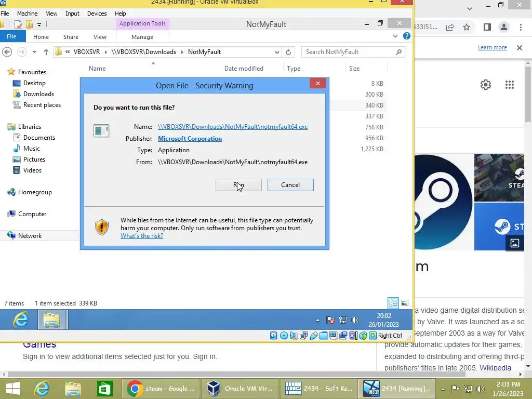Show hidden host tray icons
The height and width of the screenshot is (399, 532).
tap(443, 389)
